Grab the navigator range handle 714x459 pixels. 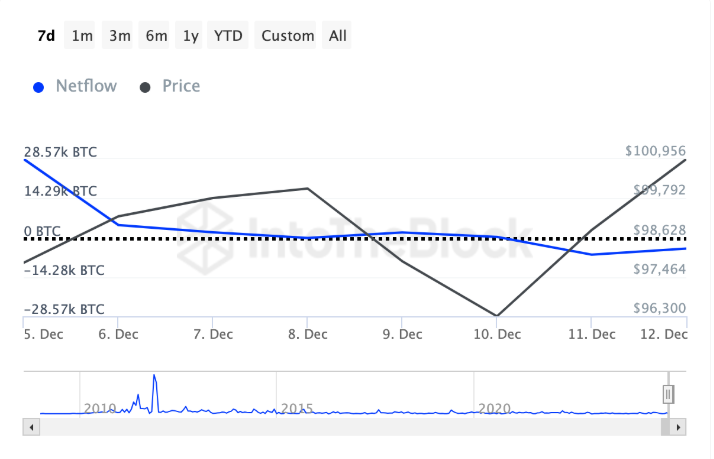(668, 394)
